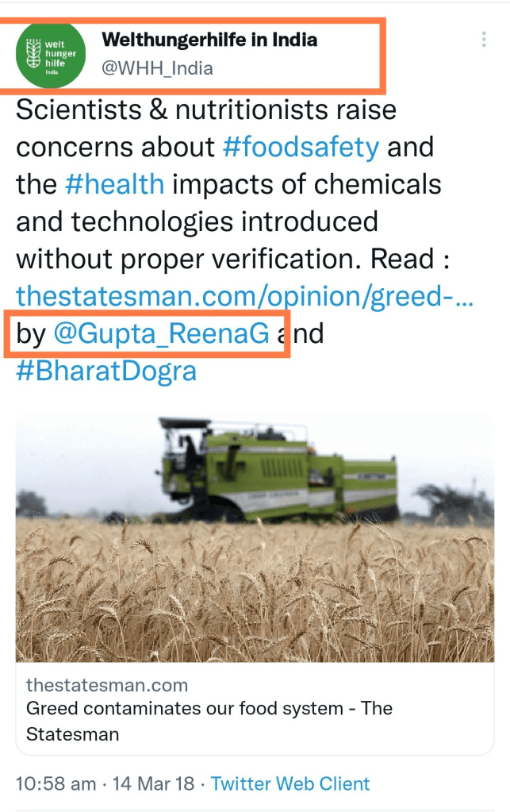This screenshot has width=510, height=812.
Task: Click the 'welt hunger hilfe' text in the logo
Action: pyautogui.click(x=61, y=54)
